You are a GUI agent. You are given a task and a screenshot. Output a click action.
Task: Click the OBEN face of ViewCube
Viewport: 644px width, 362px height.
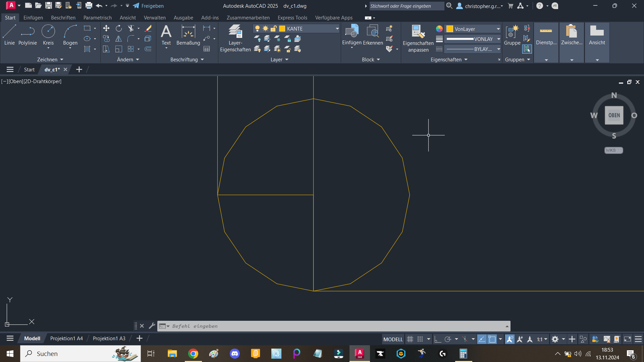coord(614,115)
